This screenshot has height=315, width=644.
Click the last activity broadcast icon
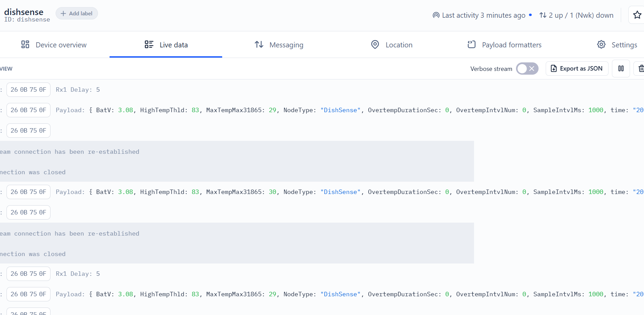[436, 15]
